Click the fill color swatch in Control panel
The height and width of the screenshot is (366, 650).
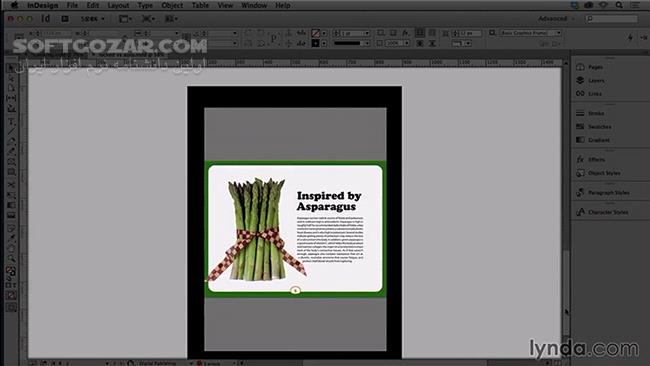coord(316,33)
